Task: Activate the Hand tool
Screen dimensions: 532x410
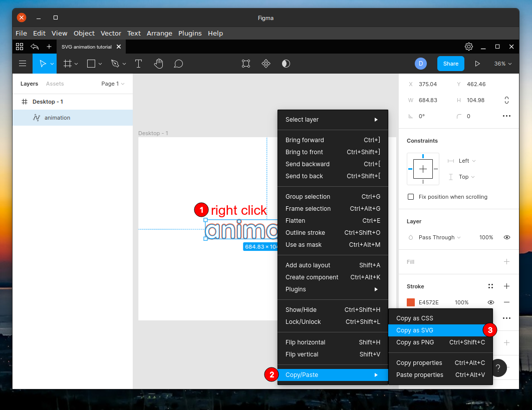Action: 158,64
